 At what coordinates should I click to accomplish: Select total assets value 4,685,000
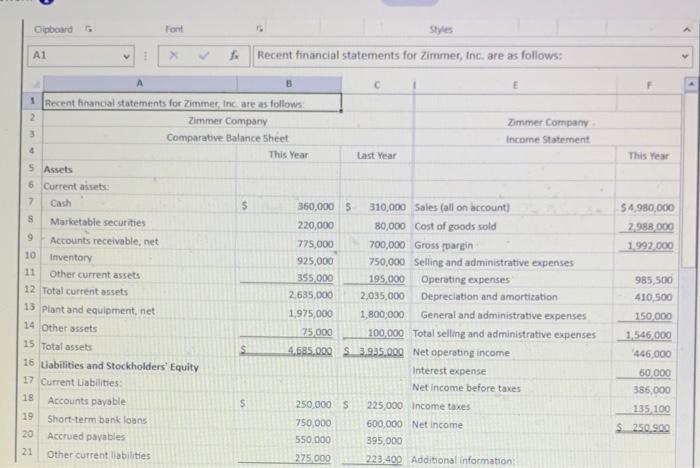(x=310, y=351)
